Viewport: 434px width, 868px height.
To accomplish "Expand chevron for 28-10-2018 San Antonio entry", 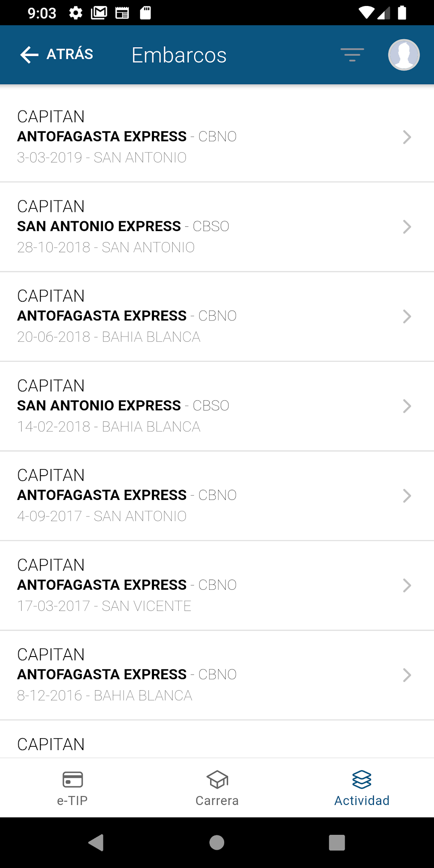I will coord(407,227).
